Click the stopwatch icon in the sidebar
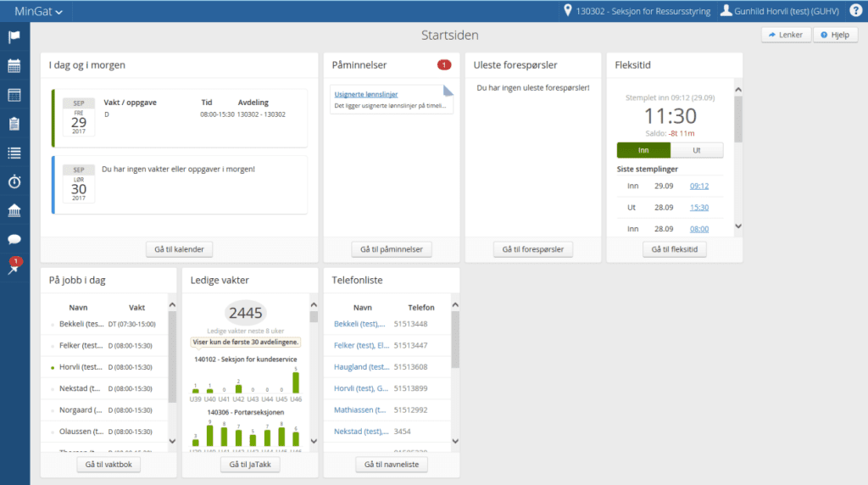Screen dimensions: 868x485 pyautogui.click(x=14, y=181)
